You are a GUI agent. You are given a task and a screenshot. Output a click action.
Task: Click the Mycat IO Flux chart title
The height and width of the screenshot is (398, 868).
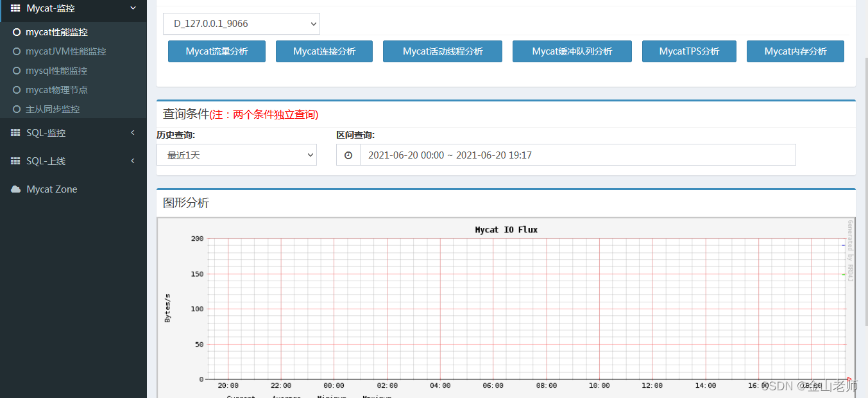point(506,230)
